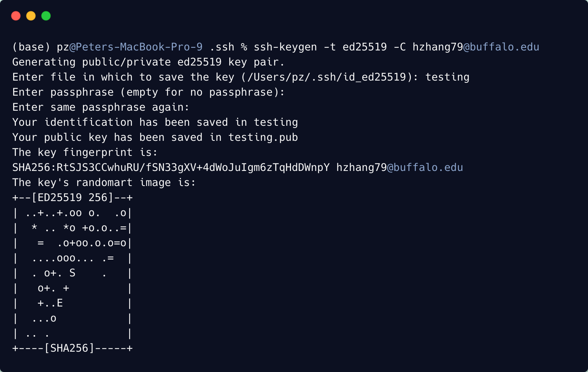Click the [SHA256] randomart footer

pos(69,348)
